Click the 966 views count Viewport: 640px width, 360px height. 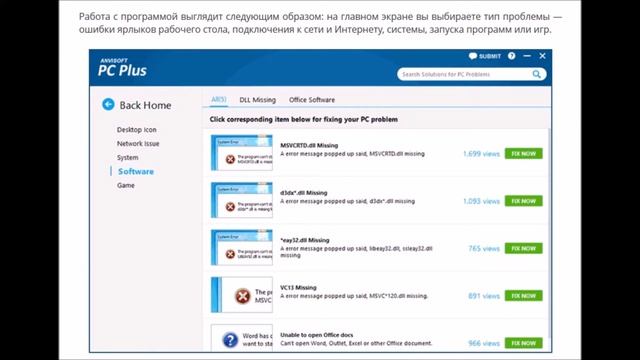click(x=484, y=343)
